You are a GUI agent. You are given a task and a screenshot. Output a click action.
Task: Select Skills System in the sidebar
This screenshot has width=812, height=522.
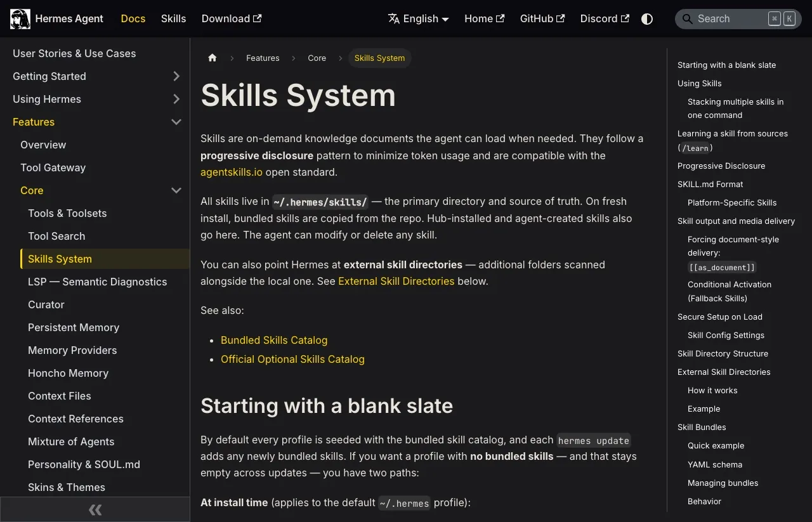click(105, 259)
